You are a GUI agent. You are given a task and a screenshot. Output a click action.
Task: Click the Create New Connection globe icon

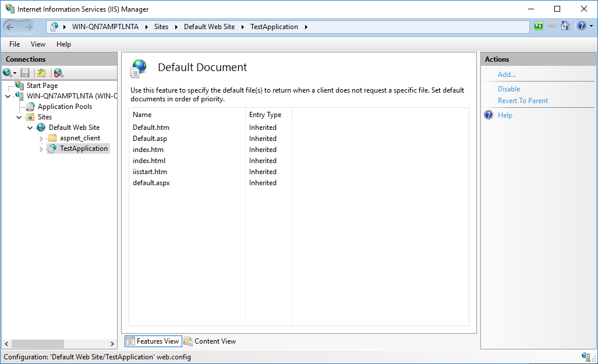click(8, 72)
